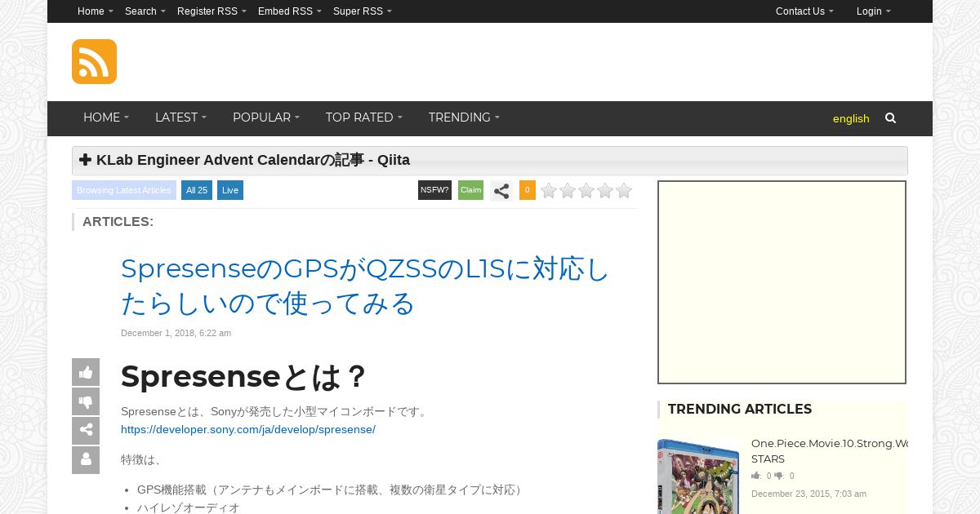Open the Super RSS dropdown
The image size is (980, 514).
click(363, 11)
